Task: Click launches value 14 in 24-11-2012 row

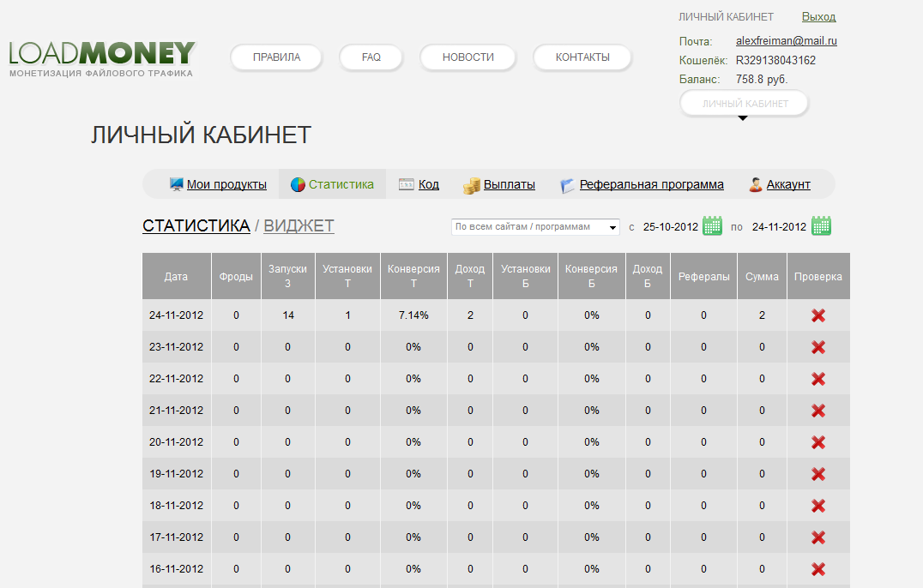Action: coord(288,315)
